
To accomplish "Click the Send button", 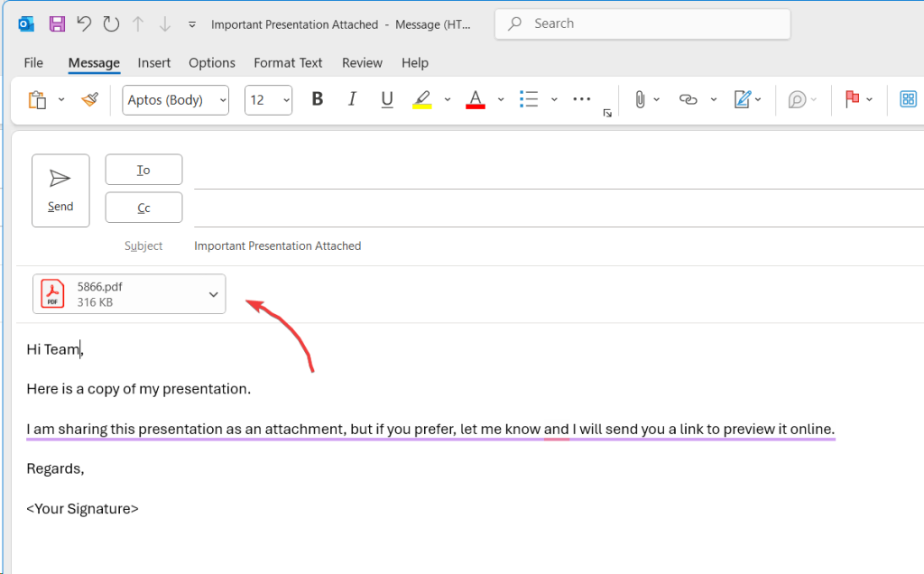I will (x=60, y=190).
